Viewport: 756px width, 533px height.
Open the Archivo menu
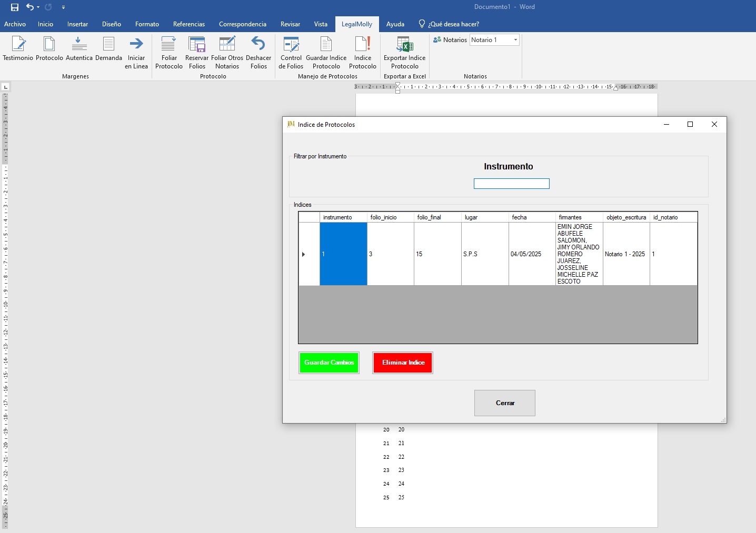point(15,24)
